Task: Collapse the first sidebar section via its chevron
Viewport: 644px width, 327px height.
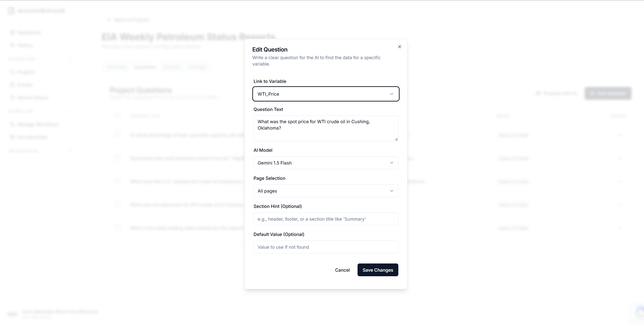Action: click(x=70, y=59)
